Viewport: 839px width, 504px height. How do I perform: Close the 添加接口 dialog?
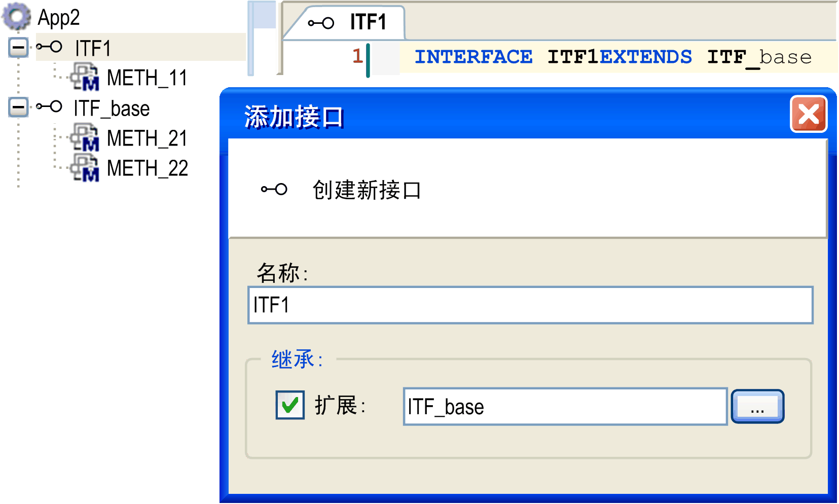coord(809,114)
